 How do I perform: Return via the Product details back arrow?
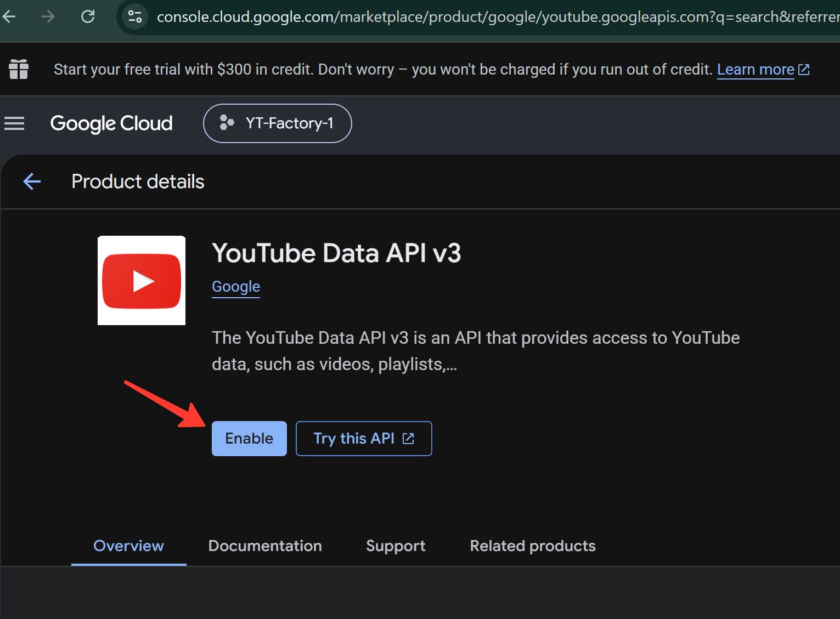(x=32, y=181)
